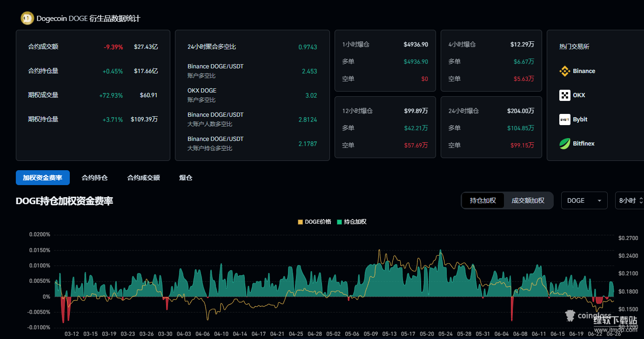This screenshot has height=339, width=644.
Task: Click the Dogecoin coin logo icon
Action: (x=27, y=18)
